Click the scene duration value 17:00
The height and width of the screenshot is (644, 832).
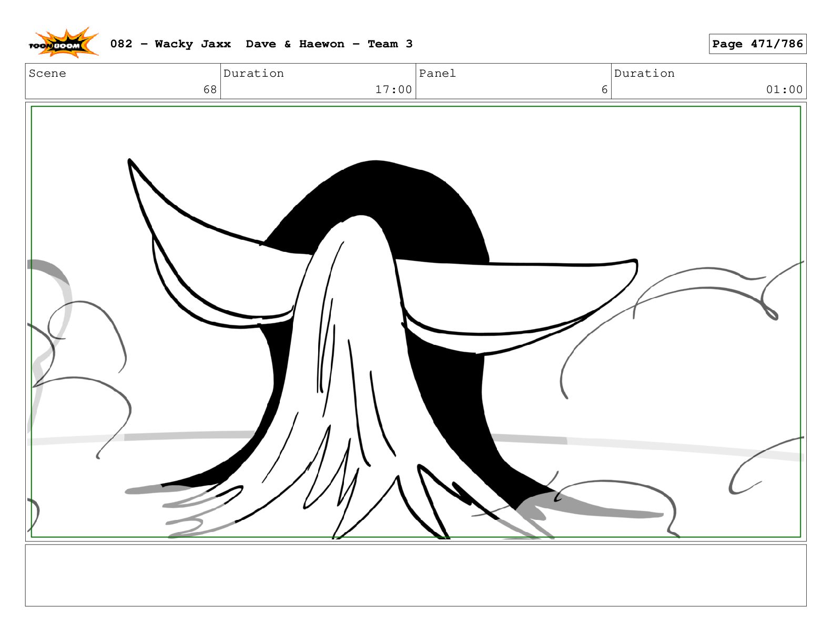coord(393,89)
